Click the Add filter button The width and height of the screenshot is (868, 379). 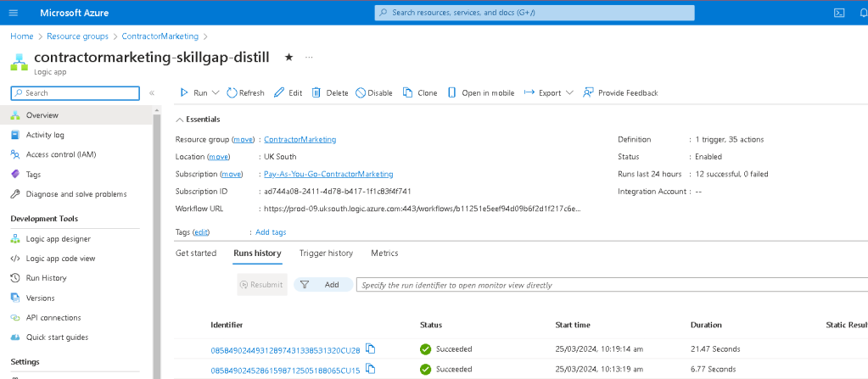click(323, 285)
